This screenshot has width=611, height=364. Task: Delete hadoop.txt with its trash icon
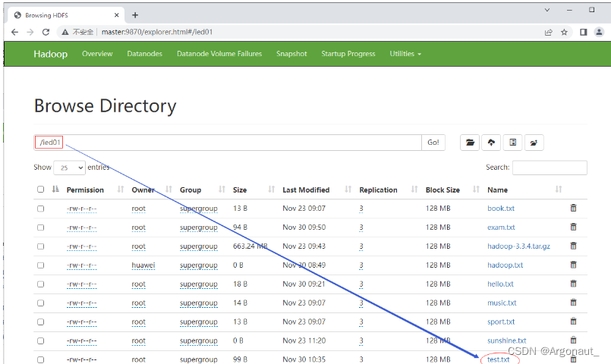573,265
